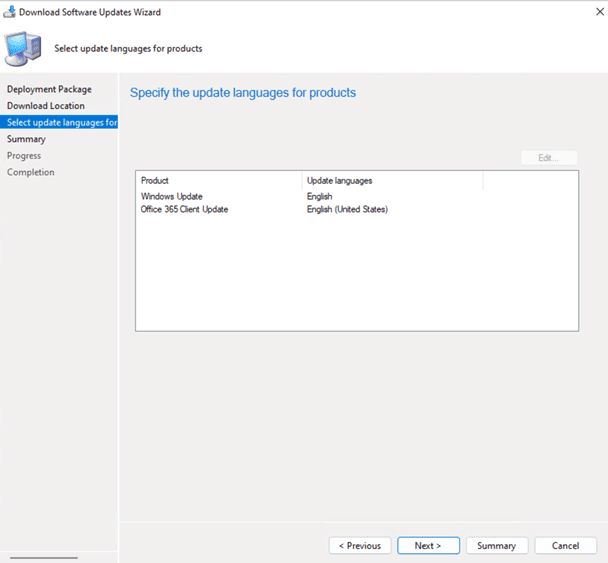The image size is (608, 563).
Task: Click the wizard icon in the title bar
Action: click(x=10, y=12)
